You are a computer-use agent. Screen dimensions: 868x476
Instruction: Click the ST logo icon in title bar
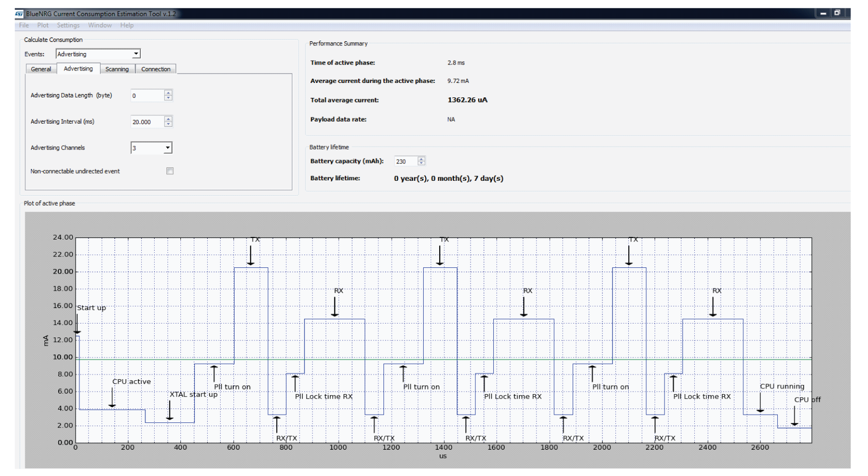coord(20,14)
